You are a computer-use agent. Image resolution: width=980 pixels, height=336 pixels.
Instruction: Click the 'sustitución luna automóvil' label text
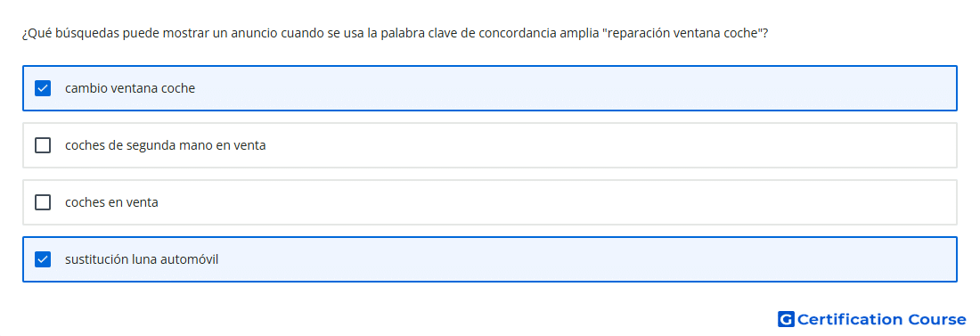click(x=142, y=259)
